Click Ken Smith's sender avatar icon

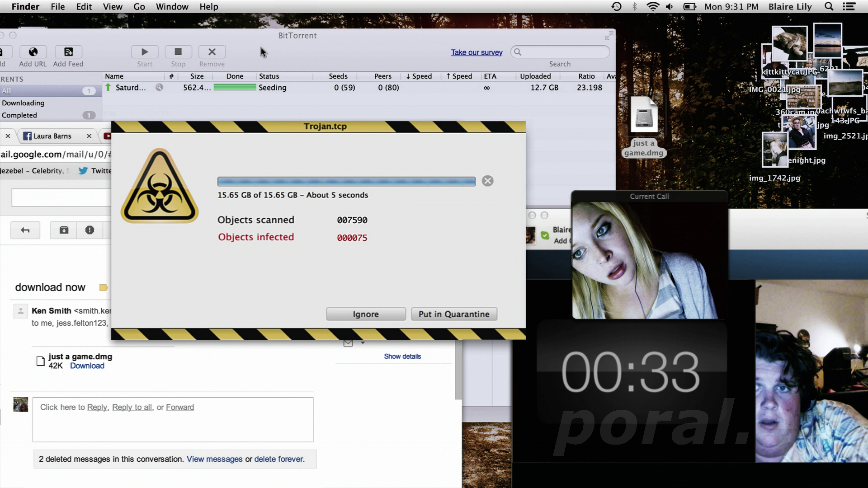(20, 311)
